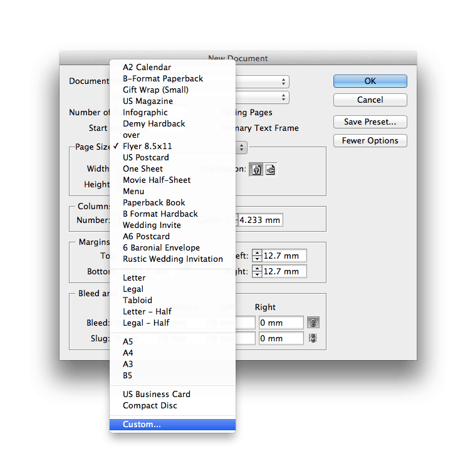Select checked Flyer 8.5x11 entry

pos(172,147)
